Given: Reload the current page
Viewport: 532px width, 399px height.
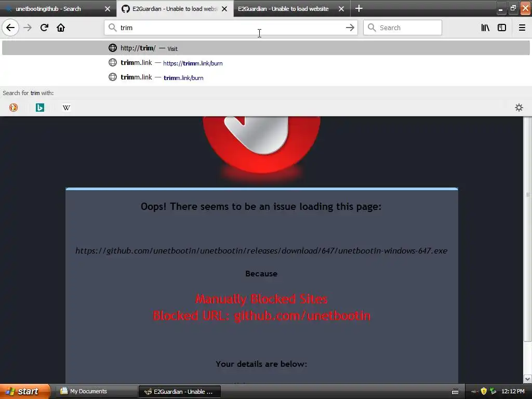Looking at the screenshot, I should pos(44,28).
